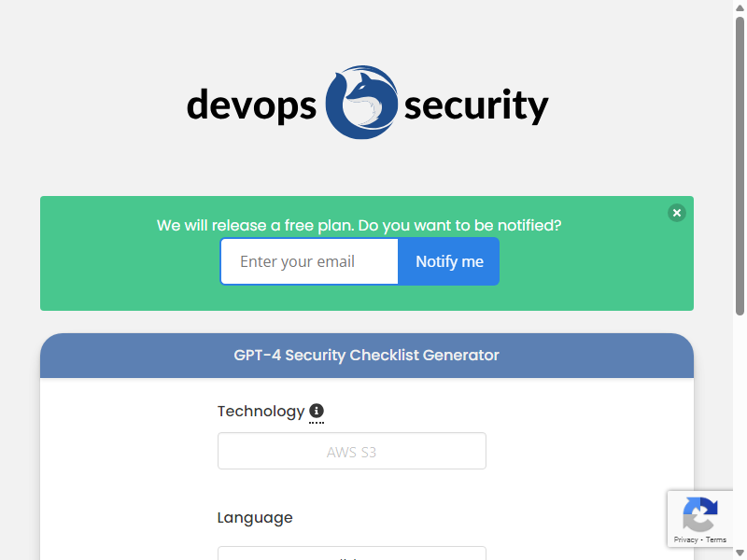The height and width of the screenshot is (560, 747).
Task: Click the vertical scrollbar thumb
Action: (740, 166)
